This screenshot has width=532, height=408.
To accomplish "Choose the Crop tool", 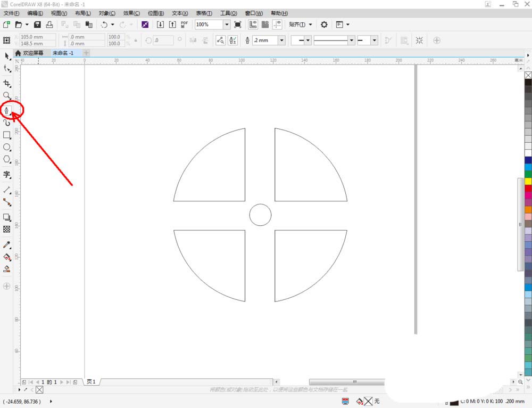I will point(7,84).
